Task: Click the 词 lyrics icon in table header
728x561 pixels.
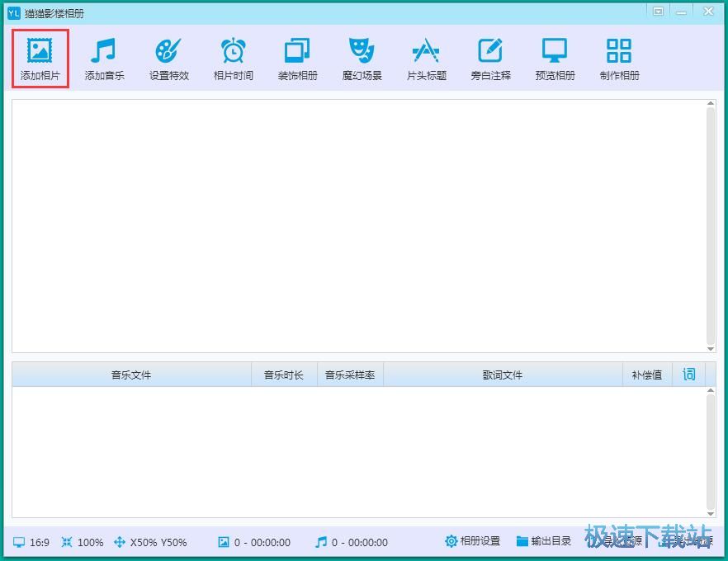Action: 688,375
